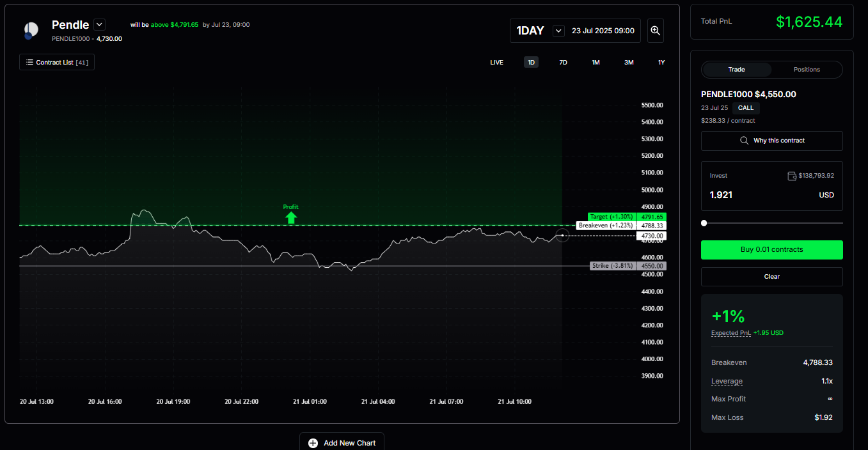Enable the 7D timeframe view
This screenshot has width=868, height=450.
(563, 62)
